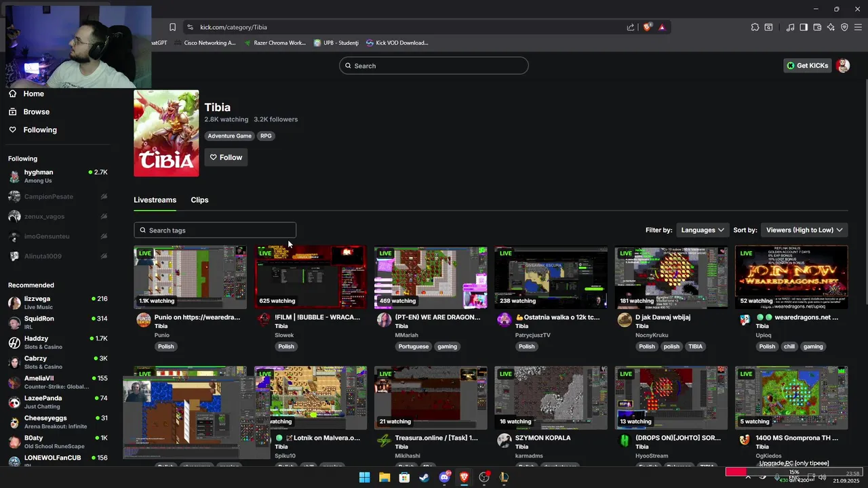Follow the Tibia category
868x488 pixels.
[226, 157]
